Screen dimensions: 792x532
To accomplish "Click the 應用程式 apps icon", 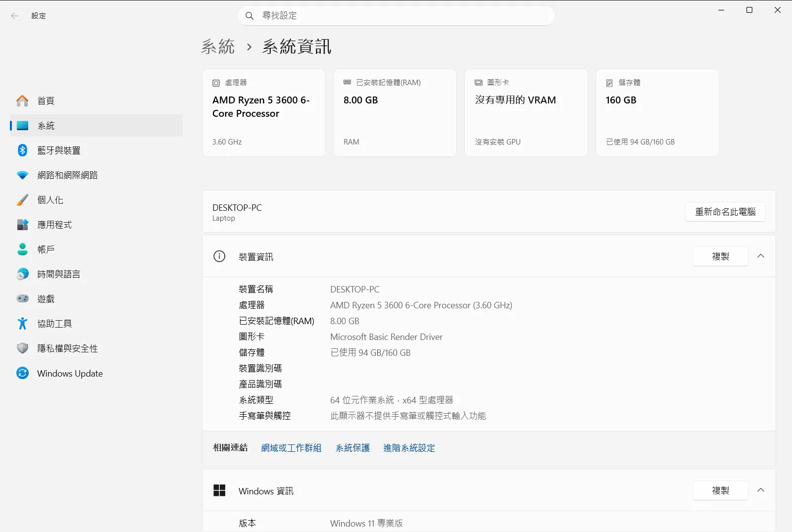I will [x=22, y=225].
